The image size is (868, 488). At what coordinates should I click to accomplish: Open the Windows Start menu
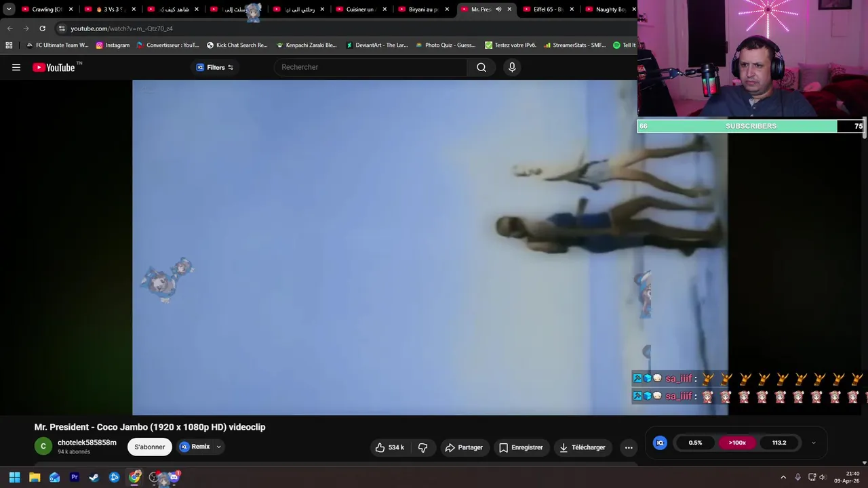(x=14, y=477)
